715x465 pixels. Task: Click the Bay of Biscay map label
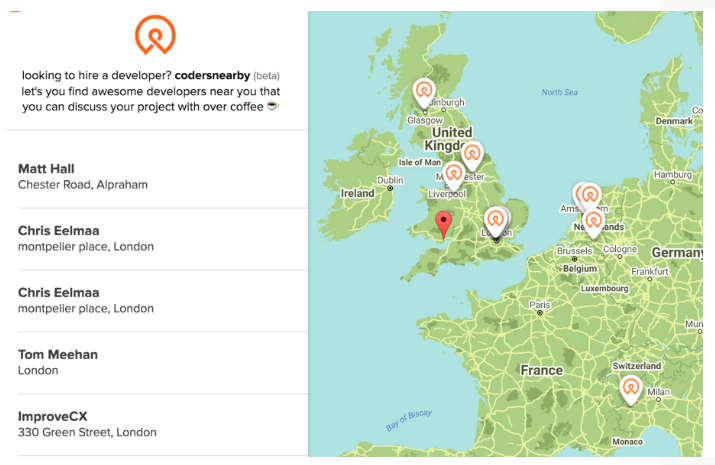[411, 414]
